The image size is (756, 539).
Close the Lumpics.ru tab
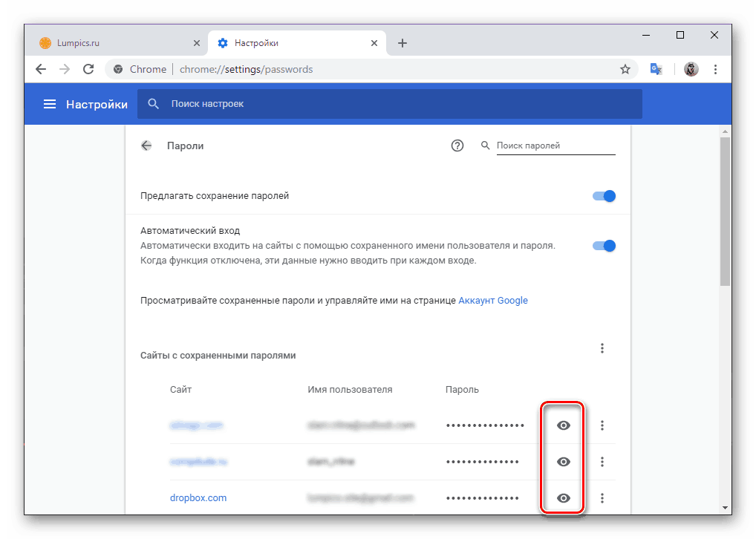tap(197, 43)
